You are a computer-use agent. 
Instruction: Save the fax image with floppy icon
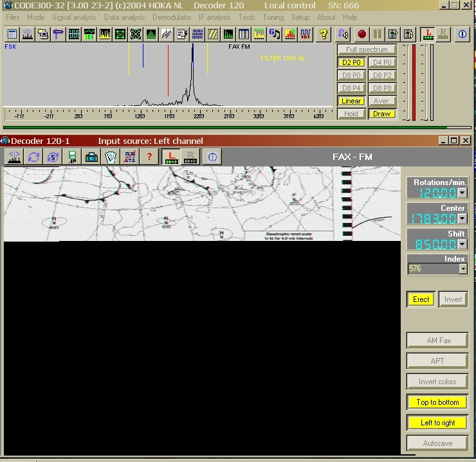point(72,157)
